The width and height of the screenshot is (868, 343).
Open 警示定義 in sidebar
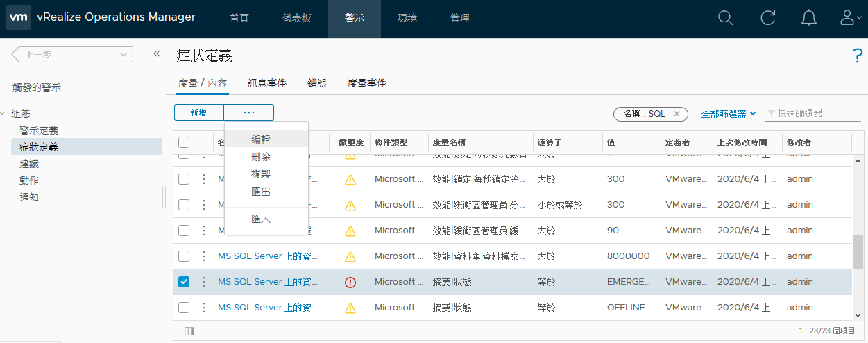39,131
